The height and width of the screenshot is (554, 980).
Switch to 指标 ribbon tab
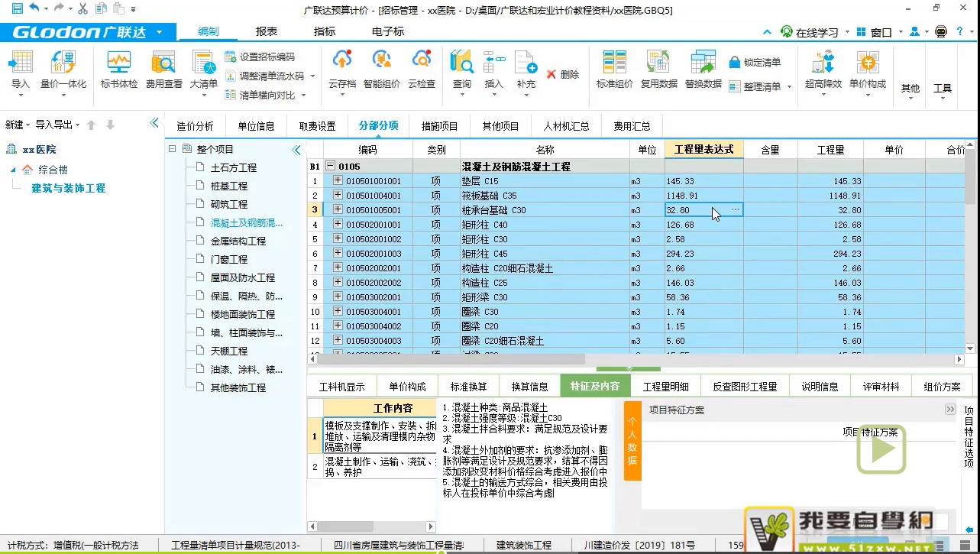[325, 32]
